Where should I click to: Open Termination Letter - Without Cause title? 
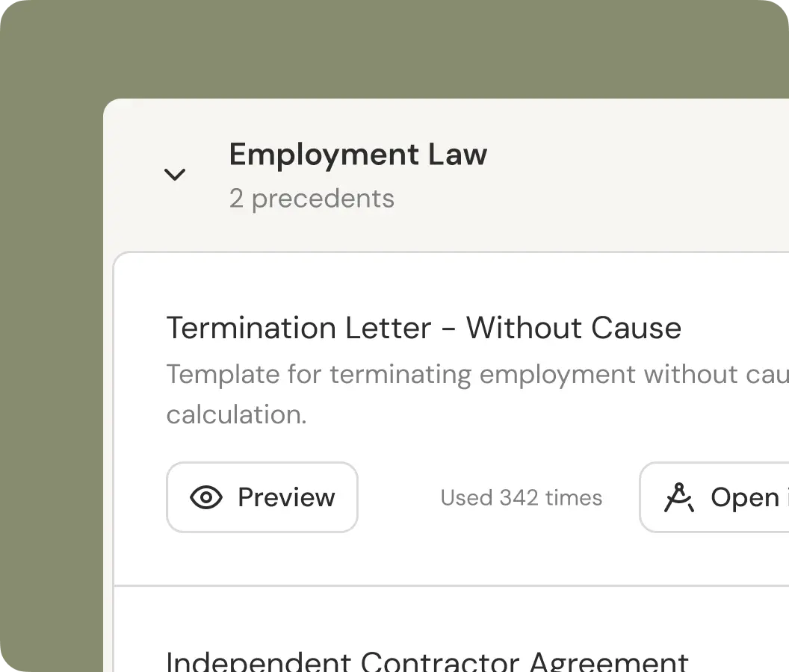[423, 328]
